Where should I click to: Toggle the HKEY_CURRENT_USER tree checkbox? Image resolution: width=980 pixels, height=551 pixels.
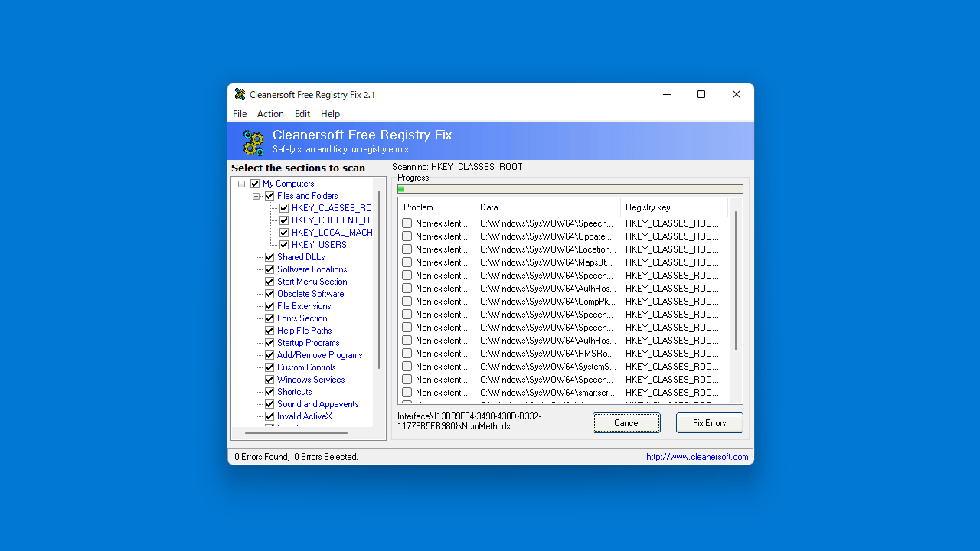pyautogui.click(x=284, y=220)
